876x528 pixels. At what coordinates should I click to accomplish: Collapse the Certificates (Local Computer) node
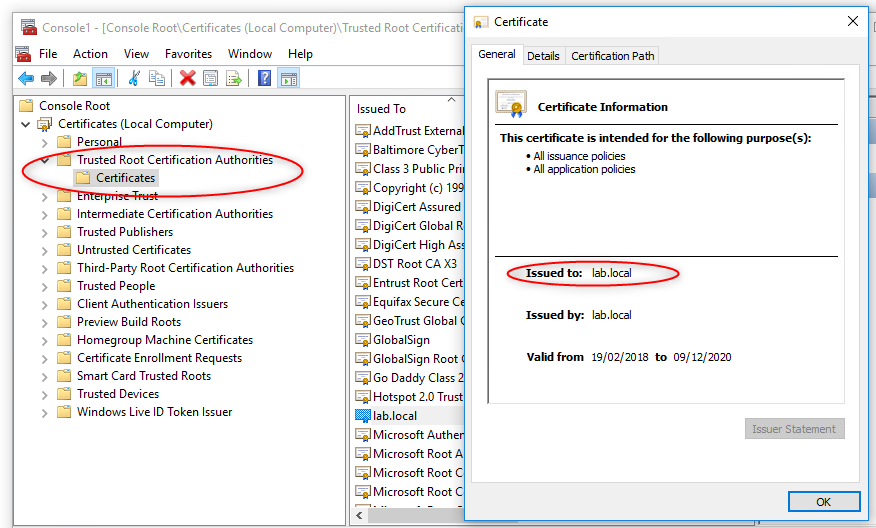pos(26,124)
